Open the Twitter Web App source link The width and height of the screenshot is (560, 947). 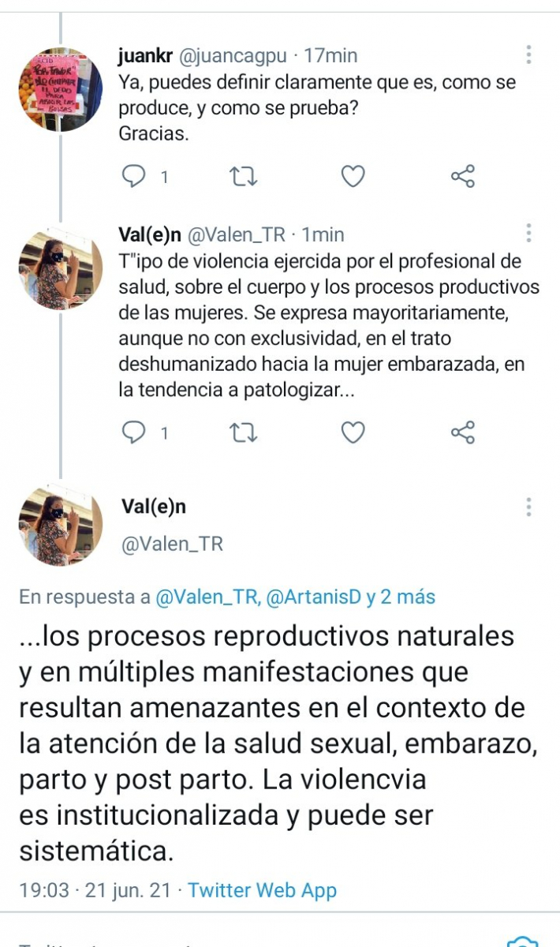(263, 890)
